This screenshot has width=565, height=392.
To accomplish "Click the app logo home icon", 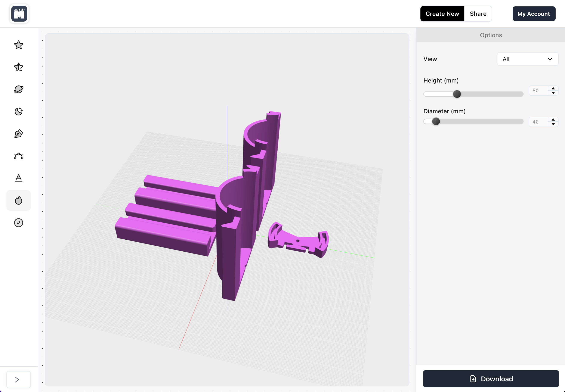I will click(19, 14).
